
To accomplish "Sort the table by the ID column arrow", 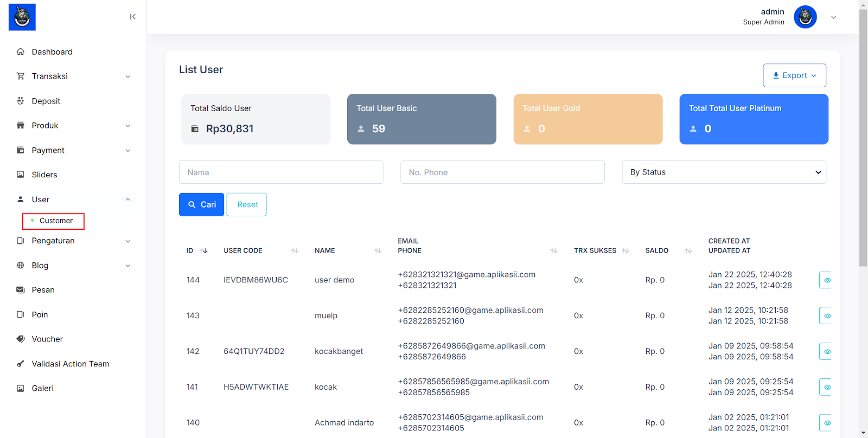I will coord(204,250).
